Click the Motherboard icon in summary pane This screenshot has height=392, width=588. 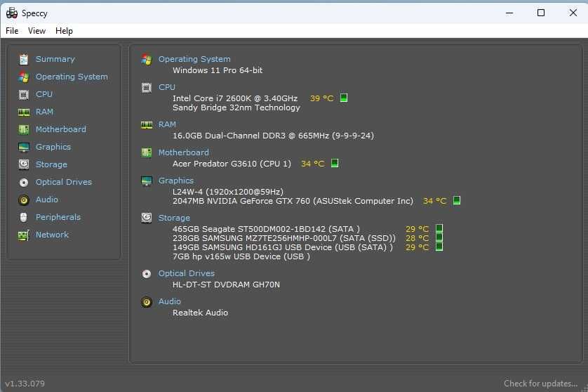[x=147, y=152]
